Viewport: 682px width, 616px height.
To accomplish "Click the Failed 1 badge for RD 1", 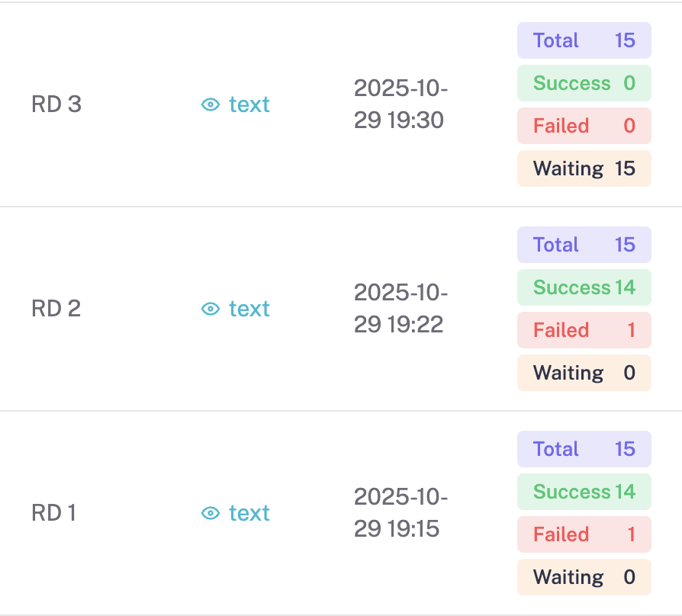I will pyautogui.click(x=584, y=534).
